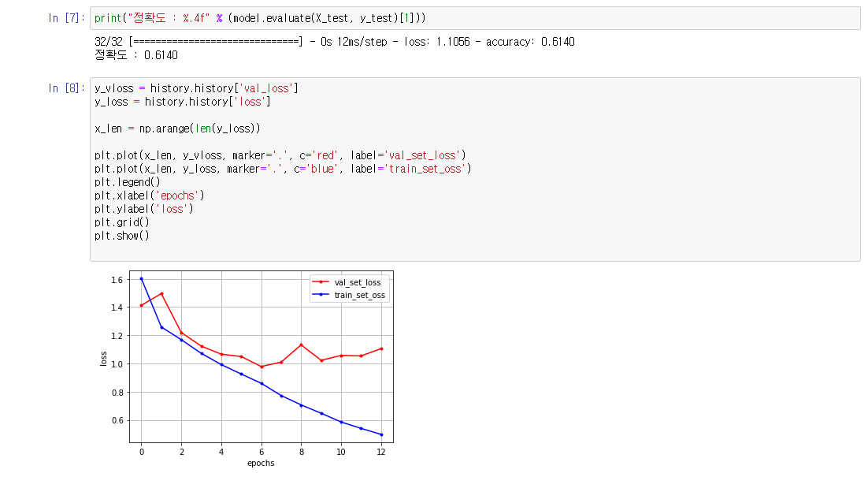The image size is (868, 477).
Task: Click red validation loss point at epoch 8
Action: pos(301,345)
